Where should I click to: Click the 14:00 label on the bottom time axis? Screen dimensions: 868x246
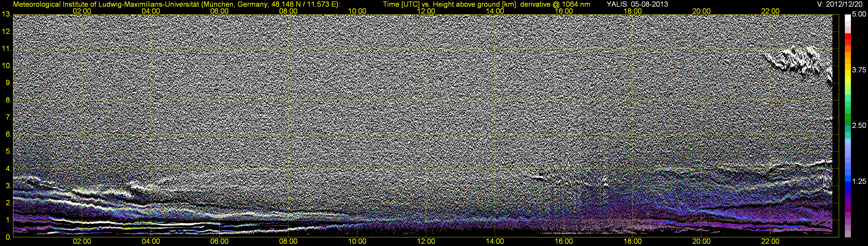495,242
